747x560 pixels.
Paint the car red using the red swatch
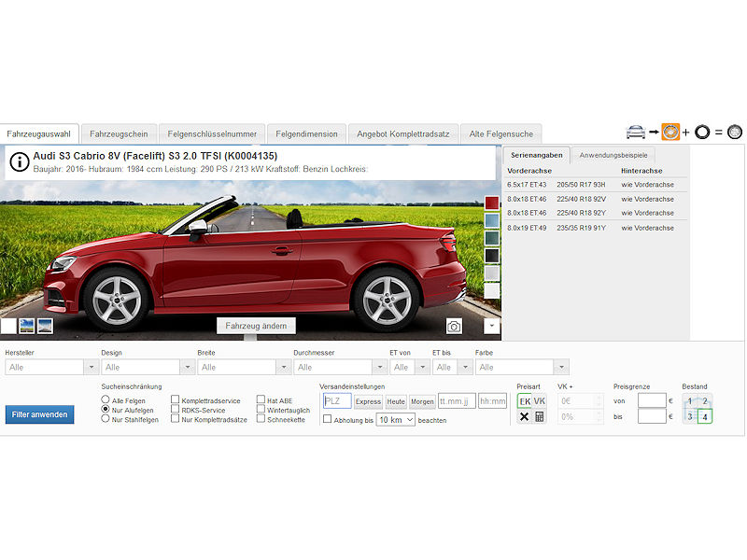(492, 203)
